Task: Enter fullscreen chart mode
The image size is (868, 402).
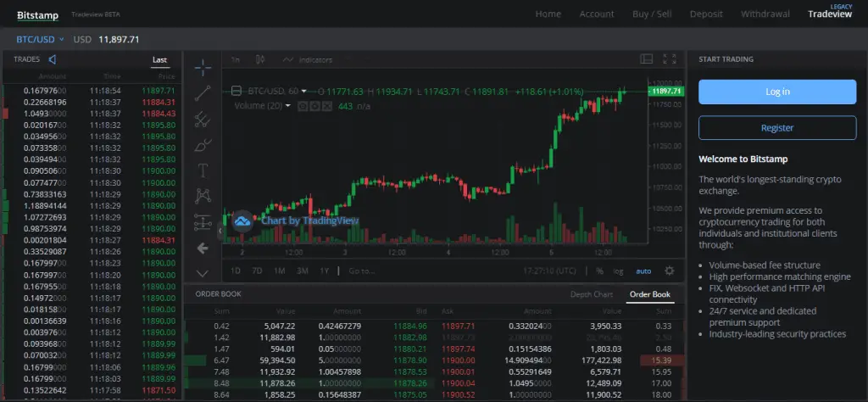Action: coord(670,59)
